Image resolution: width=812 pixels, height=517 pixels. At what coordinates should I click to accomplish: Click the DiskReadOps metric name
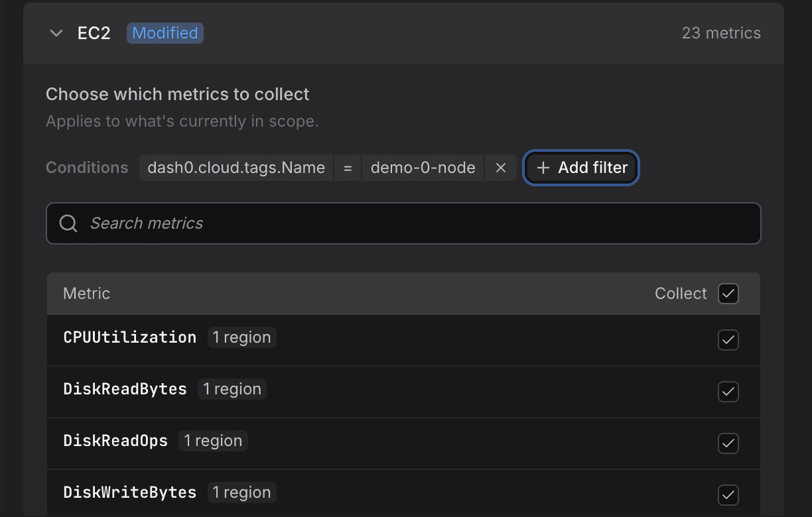coord(115,441)
